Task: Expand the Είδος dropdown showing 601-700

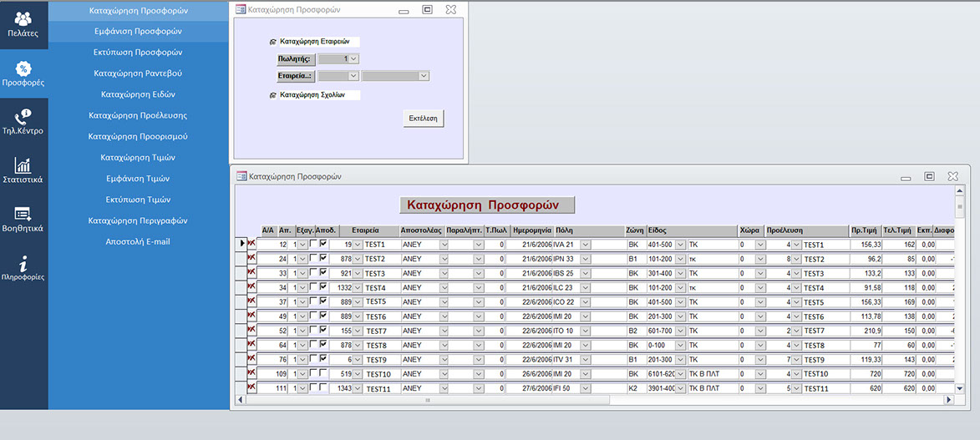Action: click(680, 331)
